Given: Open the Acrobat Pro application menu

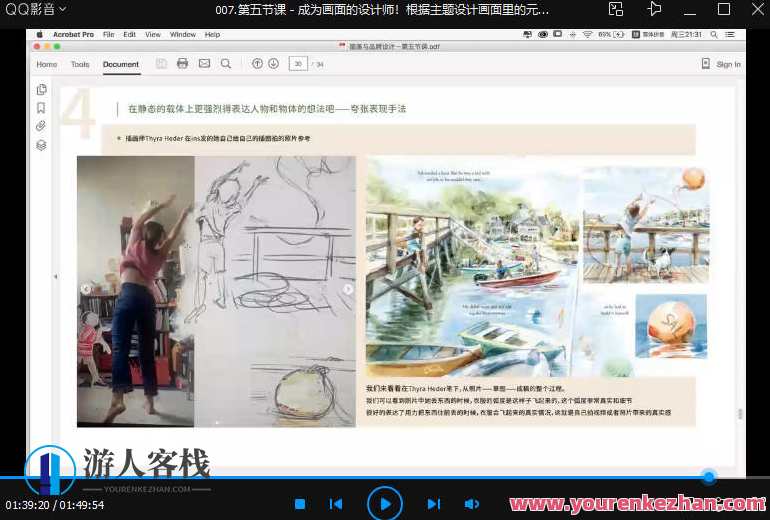Looking at the screenshot, I should 73,34.
